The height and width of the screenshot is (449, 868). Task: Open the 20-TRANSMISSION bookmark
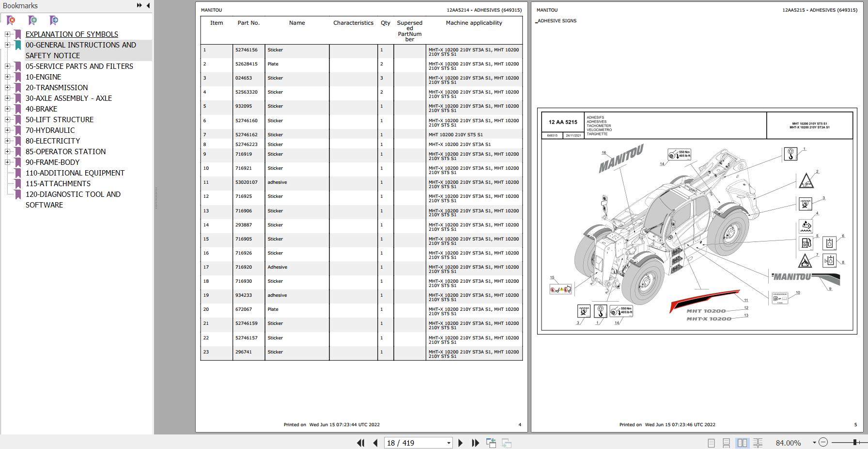[57, 88]
